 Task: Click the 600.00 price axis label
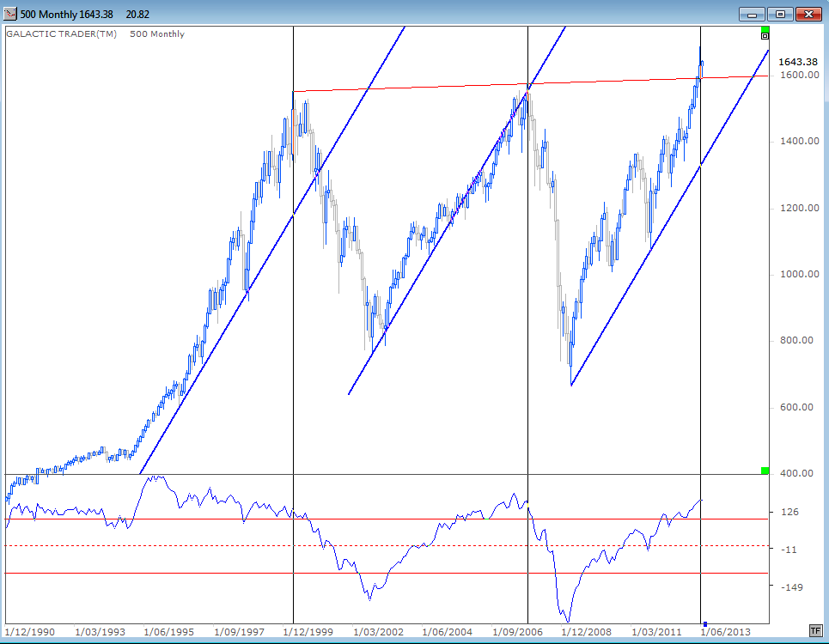(796, 407)
